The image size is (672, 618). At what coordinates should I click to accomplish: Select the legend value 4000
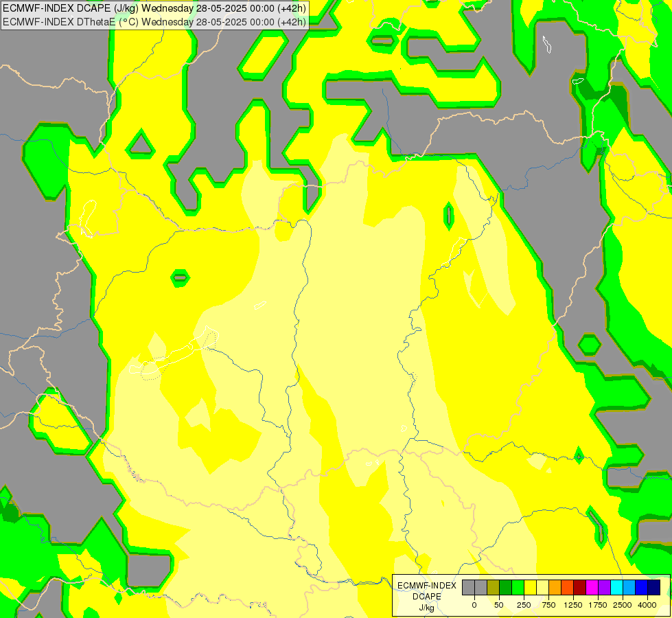[x=647, y=605]
